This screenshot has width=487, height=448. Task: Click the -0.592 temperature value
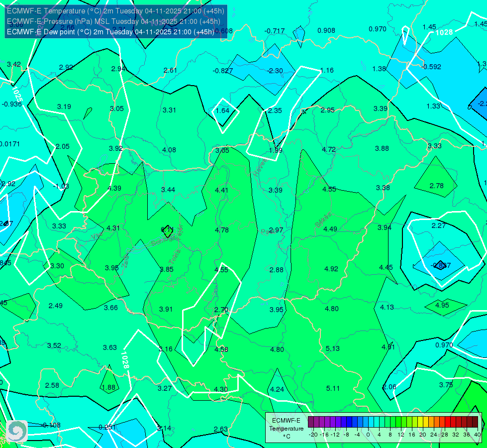tap(431, 67)
